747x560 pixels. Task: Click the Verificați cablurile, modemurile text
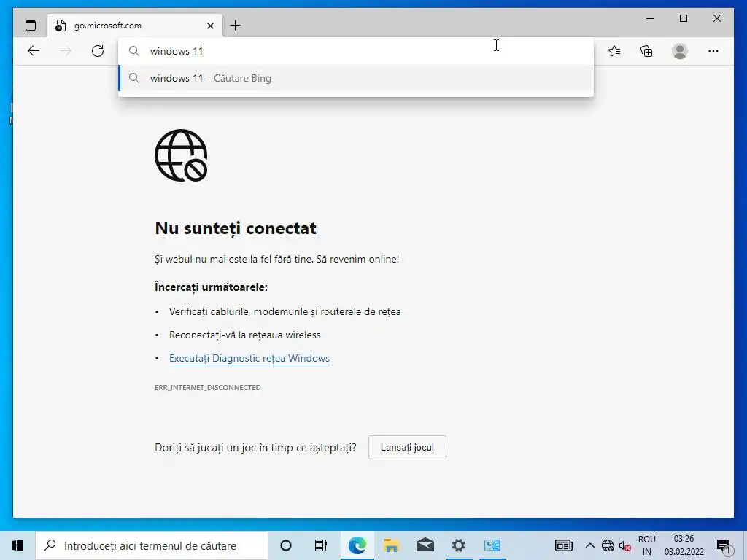point(285,311)
